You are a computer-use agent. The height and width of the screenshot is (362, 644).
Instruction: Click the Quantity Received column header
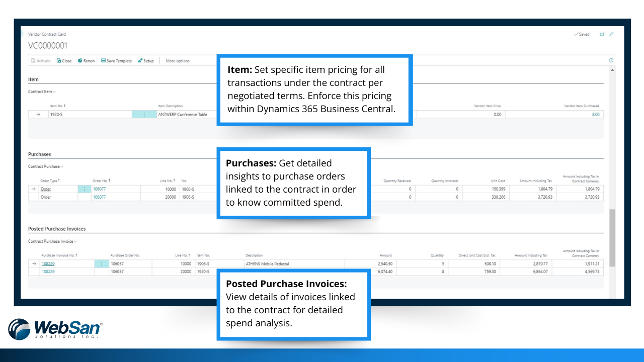coord(397,180)
